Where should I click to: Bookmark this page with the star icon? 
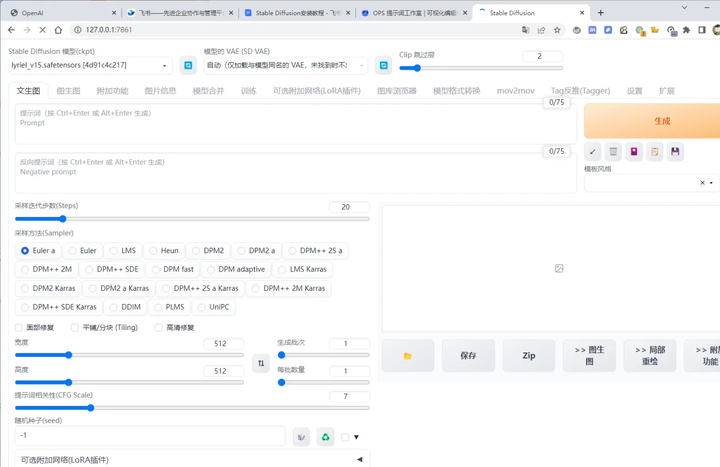[x=557, y=30]
